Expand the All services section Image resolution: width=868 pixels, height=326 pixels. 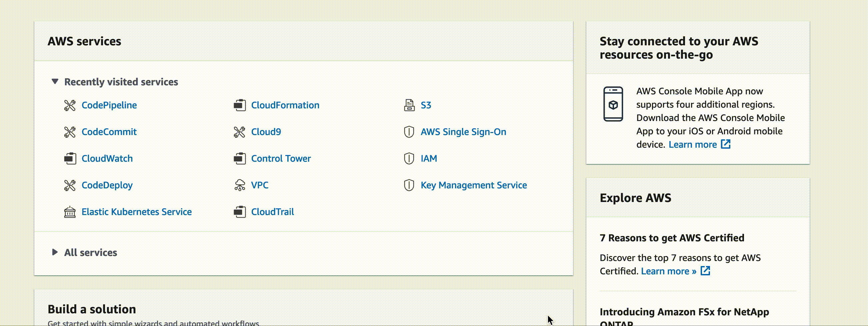55,252
